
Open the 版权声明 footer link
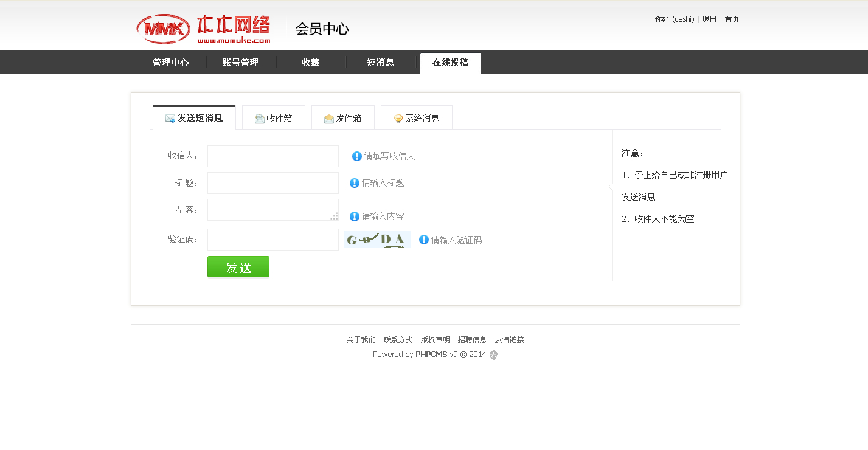click(x=436, y=340)
